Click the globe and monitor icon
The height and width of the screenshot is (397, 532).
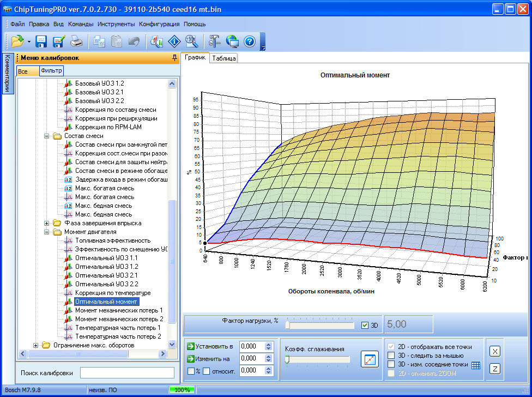[232, 41]
